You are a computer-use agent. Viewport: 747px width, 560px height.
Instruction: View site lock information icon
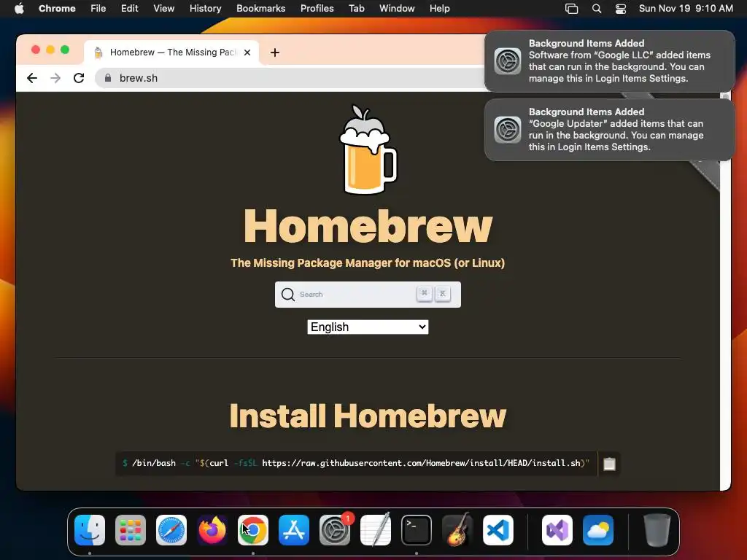coord(108,78)
